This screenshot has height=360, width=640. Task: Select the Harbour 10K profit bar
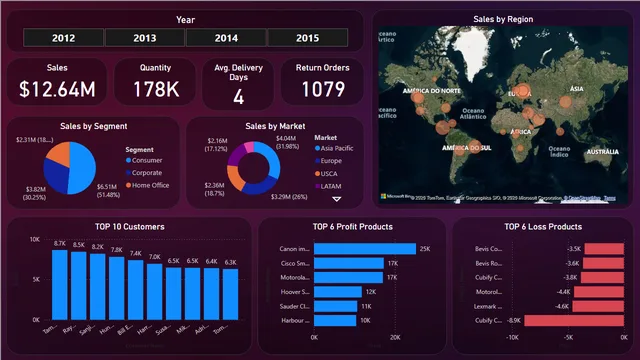(335, 320)
